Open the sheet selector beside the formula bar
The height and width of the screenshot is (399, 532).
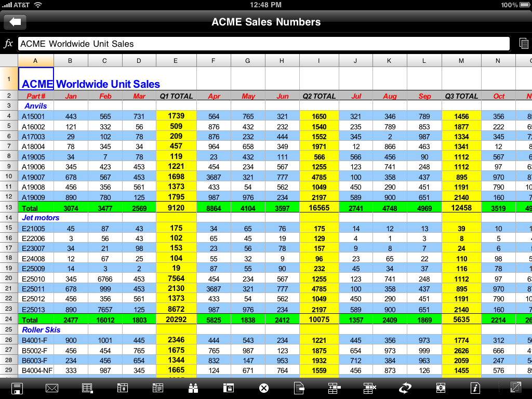[525, 44]
